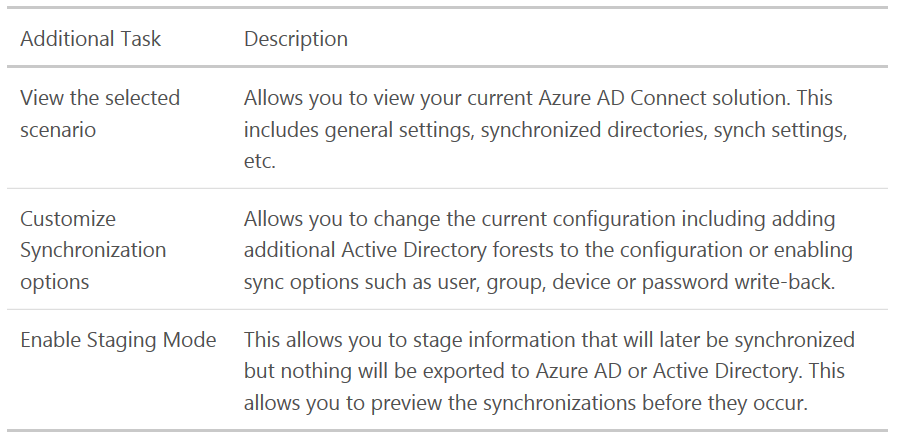Click the 'Description' column header
The image size is (901, 439).
pos(295,39)
